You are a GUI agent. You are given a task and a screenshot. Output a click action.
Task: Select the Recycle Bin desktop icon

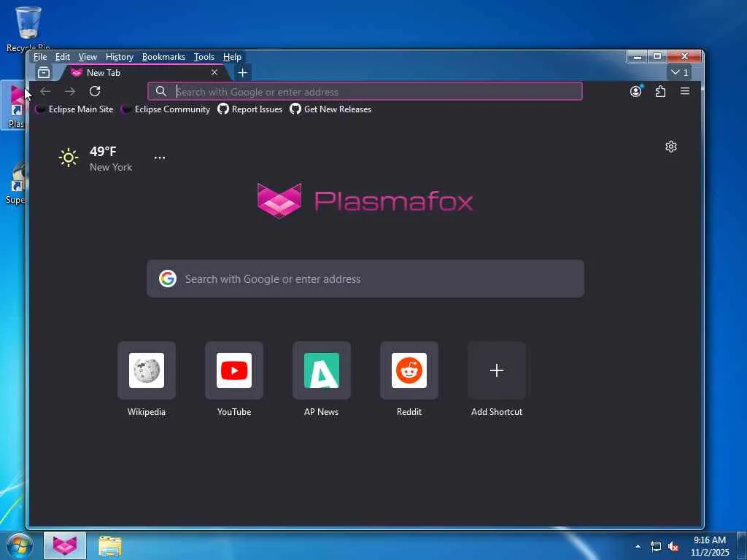click(x=28, y=28)
